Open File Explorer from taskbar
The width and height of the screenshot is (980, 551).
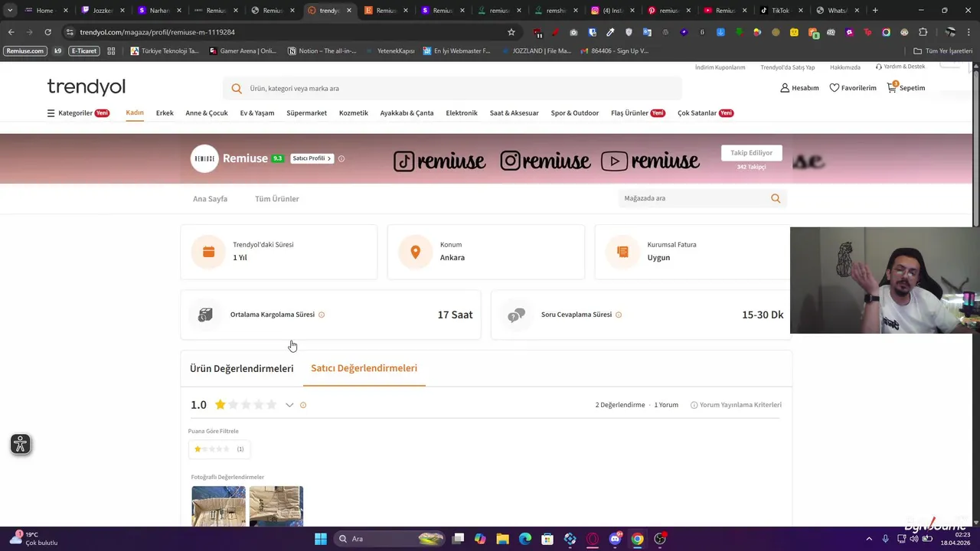click(503, 539)
